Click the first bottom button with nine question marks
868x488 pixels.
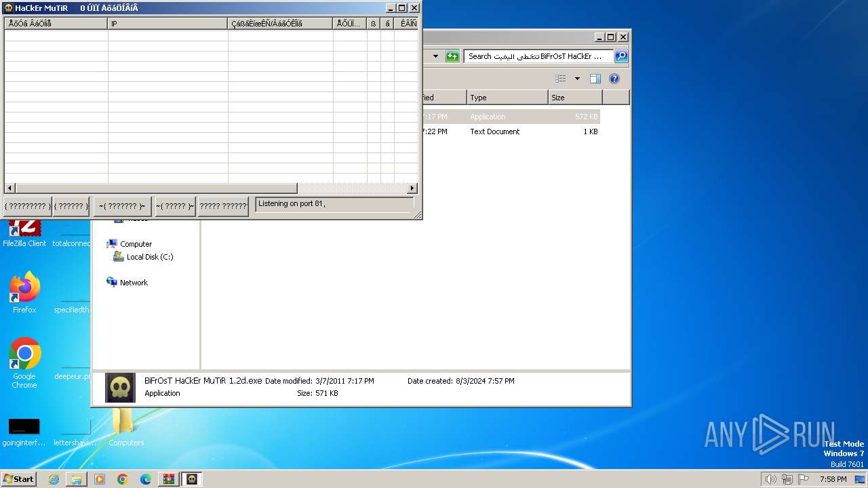coord(28,206)
